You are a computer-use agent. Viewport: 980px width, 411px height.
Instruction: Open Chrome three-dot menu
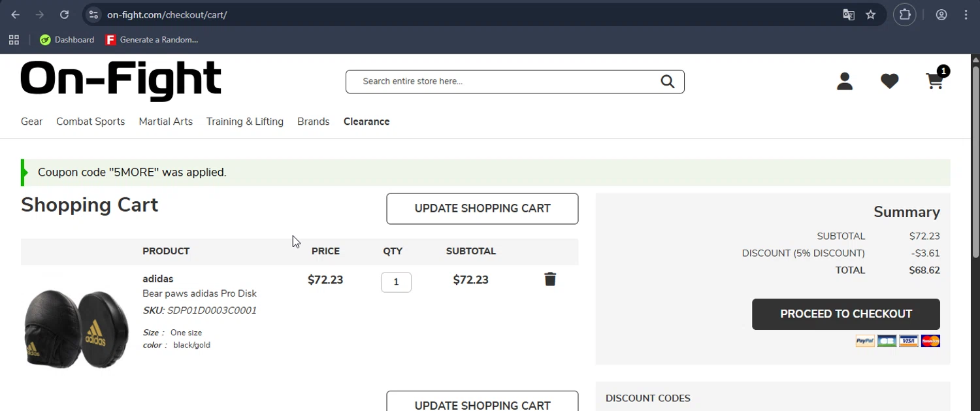coord(966,14)
